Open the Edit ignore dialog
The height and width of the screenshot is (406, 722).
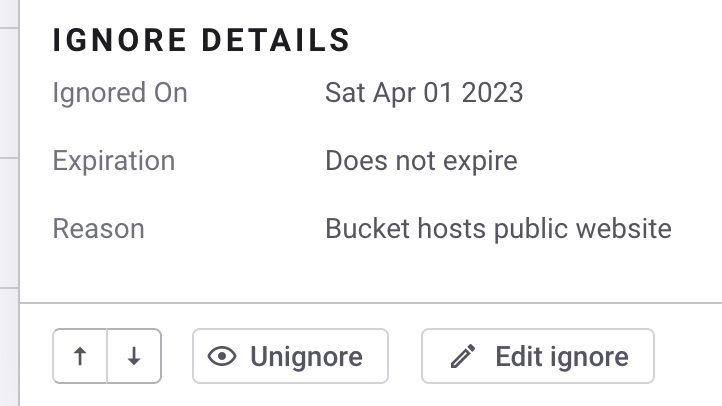[x=538, y=357]
